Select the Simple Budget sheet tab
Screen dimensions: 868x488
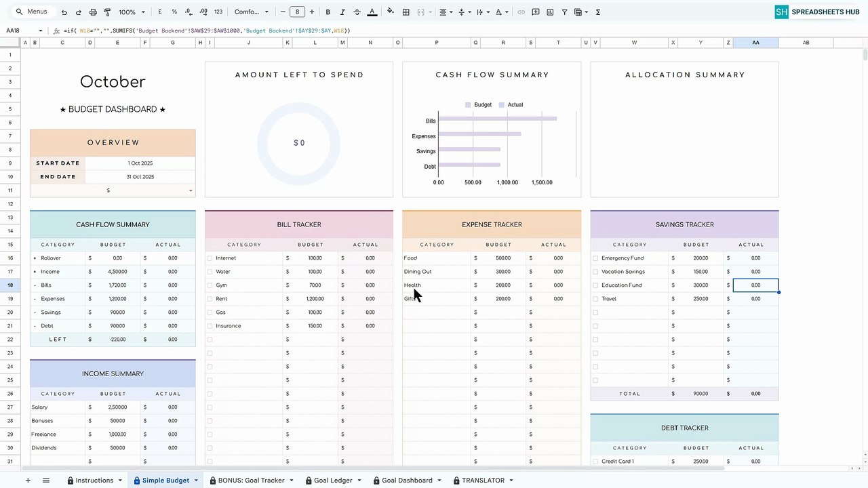(165, 481)
